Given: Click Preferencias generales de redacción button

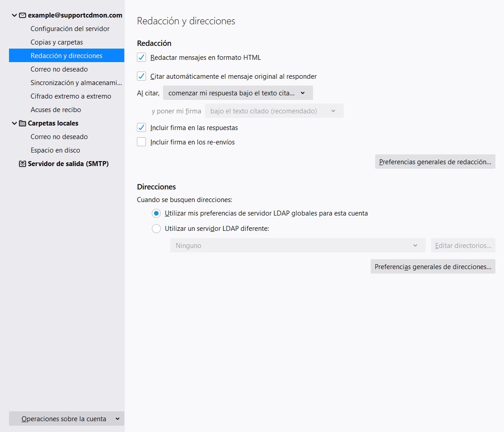Looking at the screenshot, I should point(435,162).
